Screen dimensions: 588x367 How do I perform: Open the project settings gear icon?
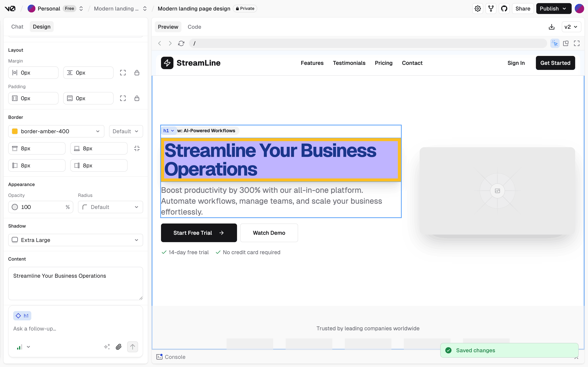477,9
